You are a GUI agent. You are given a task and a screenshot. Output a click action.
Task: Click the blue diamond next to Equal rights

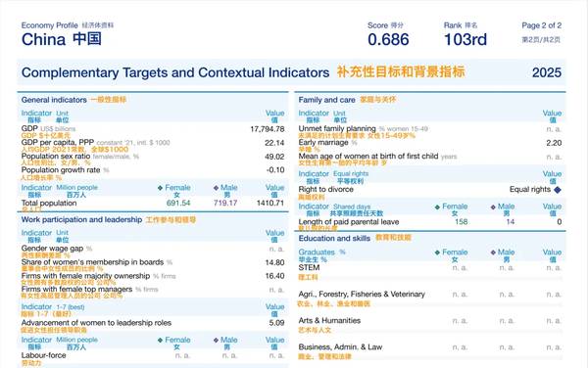click(558, 190)
